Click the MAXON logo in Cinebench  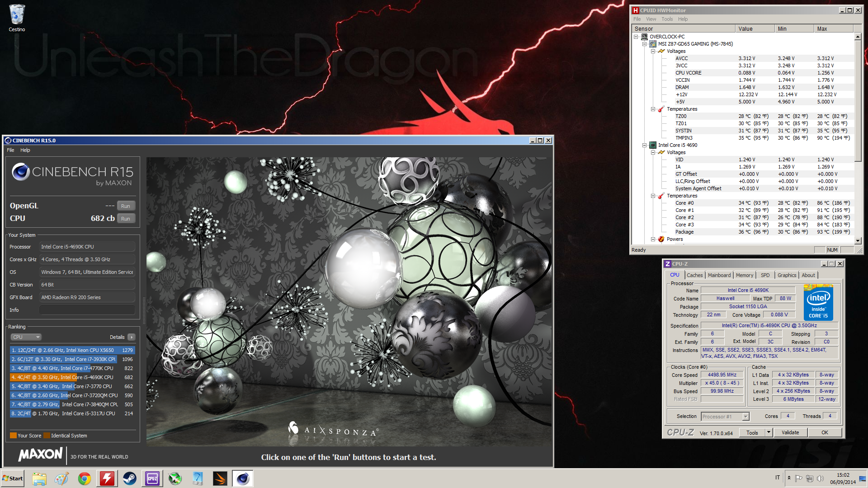[40, 455]
